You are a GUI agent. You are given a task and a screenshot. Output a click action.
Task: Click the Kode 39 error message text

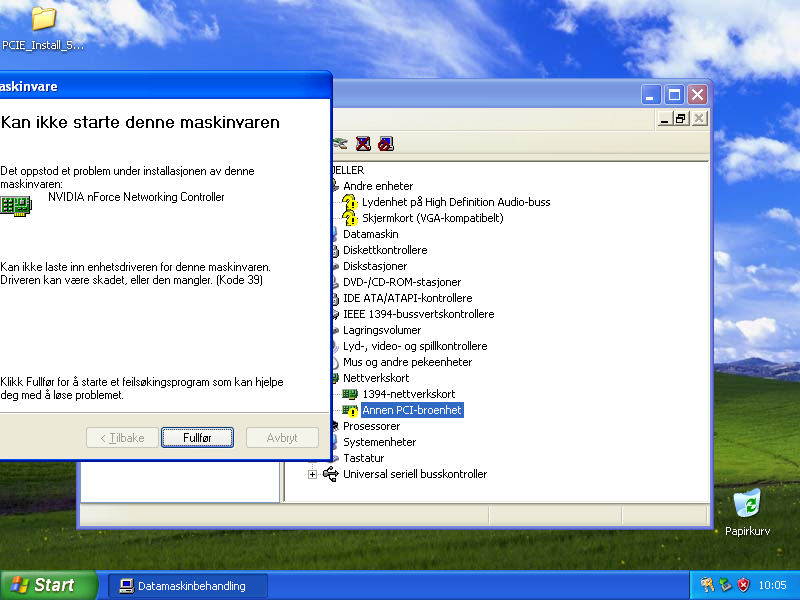coord(135,273)
